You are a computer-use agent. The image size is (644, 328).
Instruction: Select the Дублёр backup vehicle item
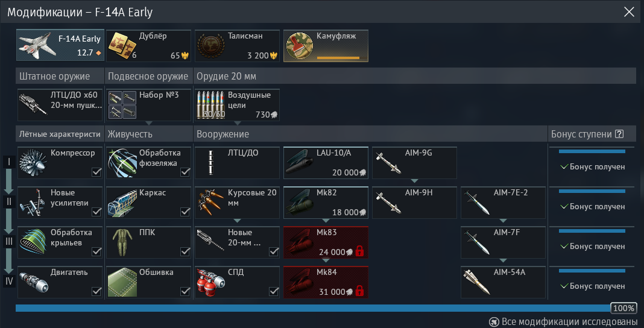point(148,46)
